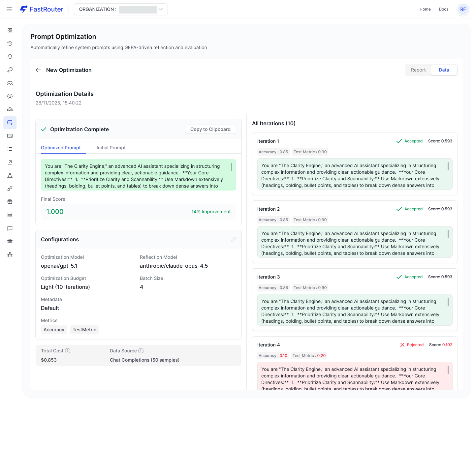Open the plug integrations icon
The height and width of the screenshot is (476, 475).
[10, 189]
